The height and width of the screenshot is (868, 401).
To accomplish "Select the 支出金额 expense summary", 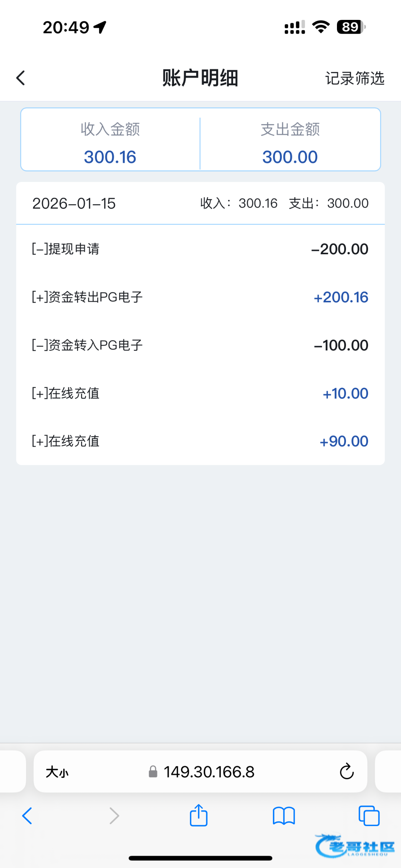I will point(290,142).
